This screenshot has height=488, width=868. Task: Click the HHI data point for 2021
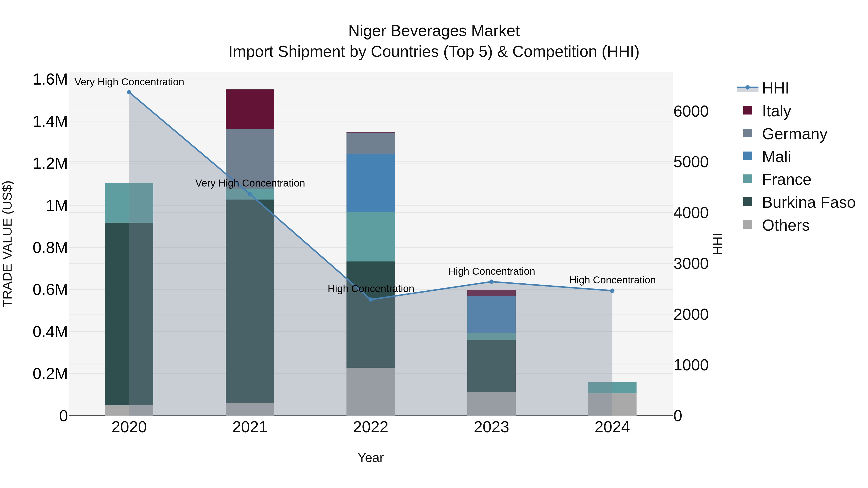250,194
